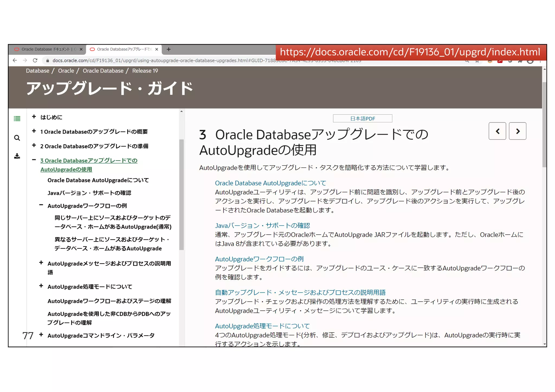Image resolution: width=555 pixels, height=392 pixels.
Task: Open はじめに in the contents tree
Action: pyautogui.click(x=51, y=117)
